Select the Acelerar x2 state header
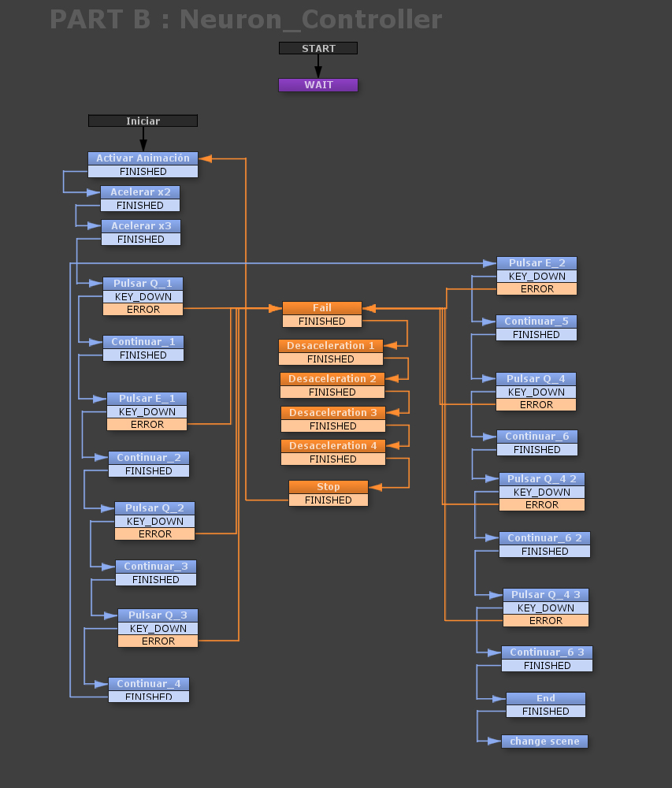 [x=140, y=192]
